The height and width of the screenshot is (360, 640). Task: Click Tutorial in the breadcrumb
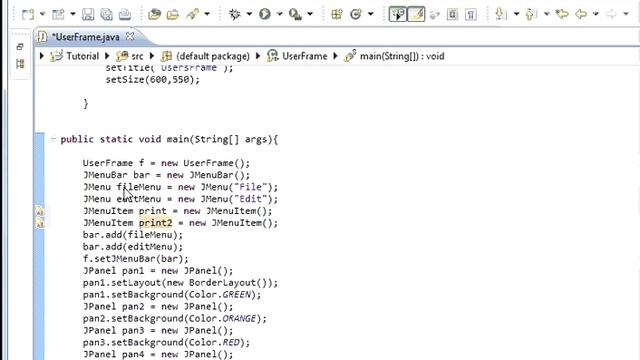[82, 56]
